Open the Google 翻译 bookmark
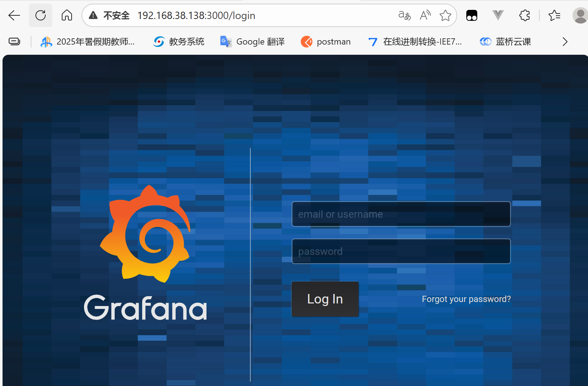This screenshot has width=588, height=386. (x=253, y=42)
